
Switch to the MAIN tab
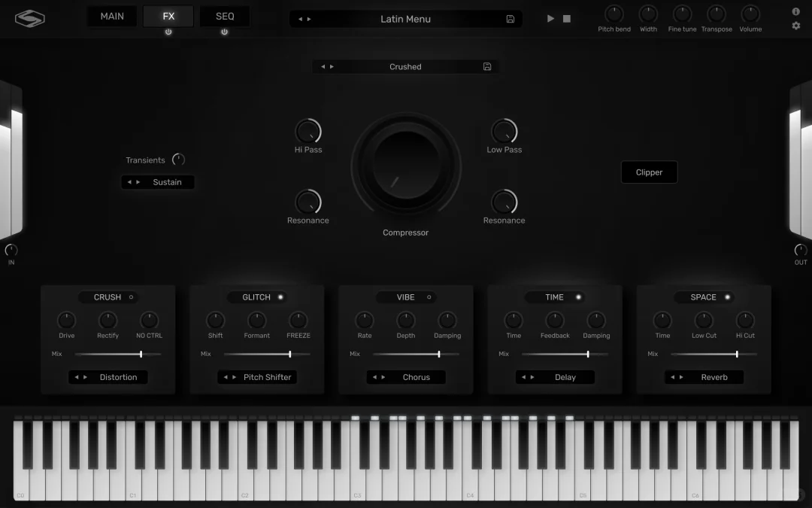click(x=112, y=16)
